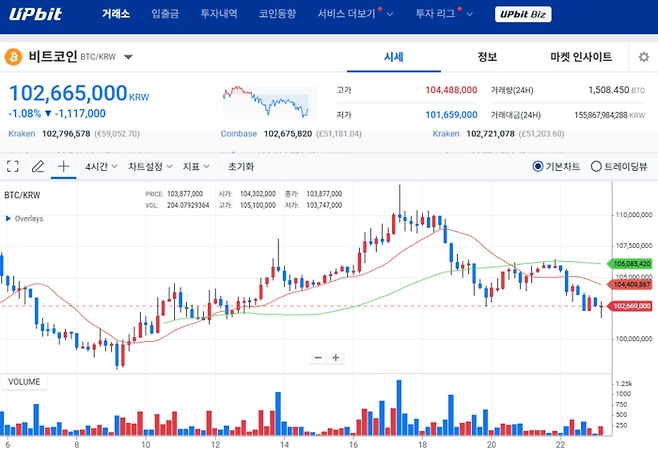This screenshot has height=449, width=658.
Task: Switch to the 시세 tab
Action: coord(394,57)
